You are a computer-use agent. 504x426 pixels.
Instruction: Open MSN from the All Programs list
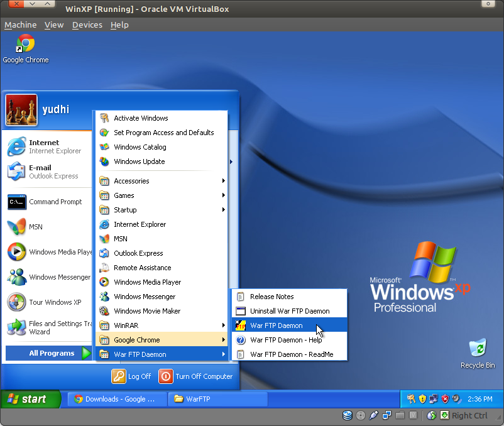(x=162, y=239)
